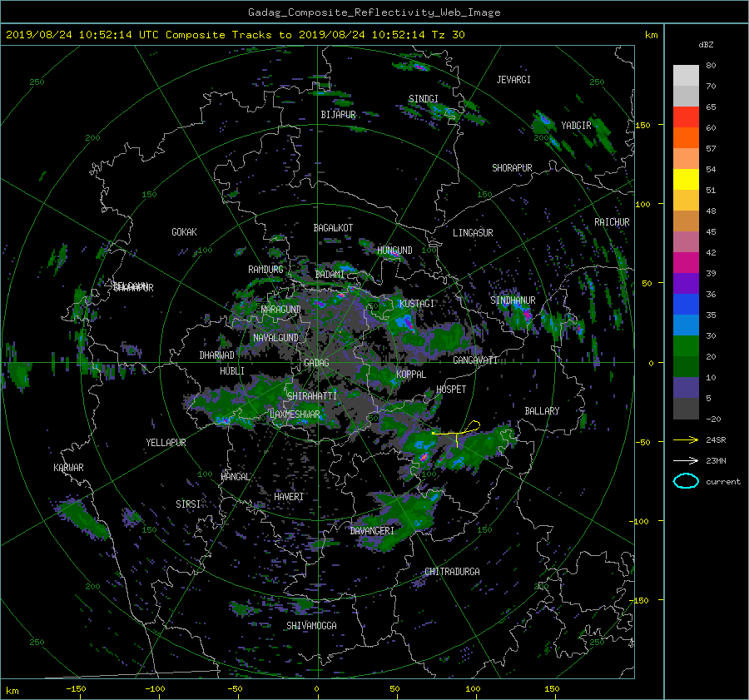Select the HANGAL city label
749x700 pixels.
point(235,477)
